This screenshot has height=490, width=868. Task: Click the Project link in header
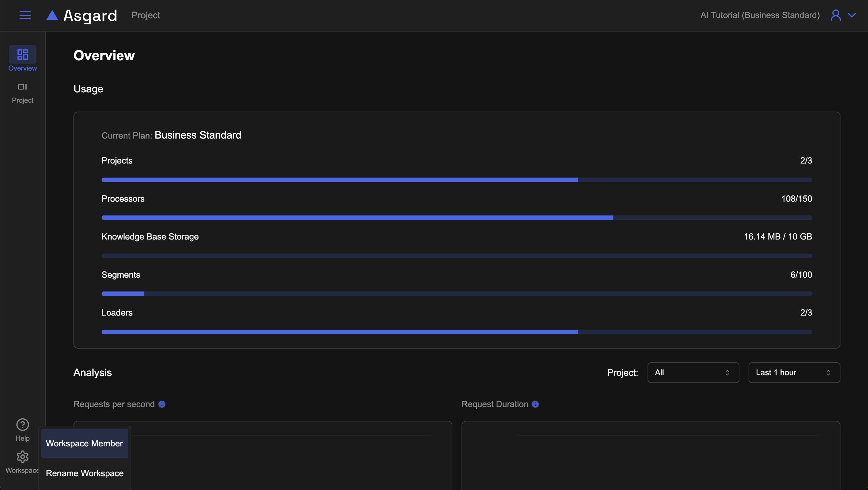click(x=146, y=15)
